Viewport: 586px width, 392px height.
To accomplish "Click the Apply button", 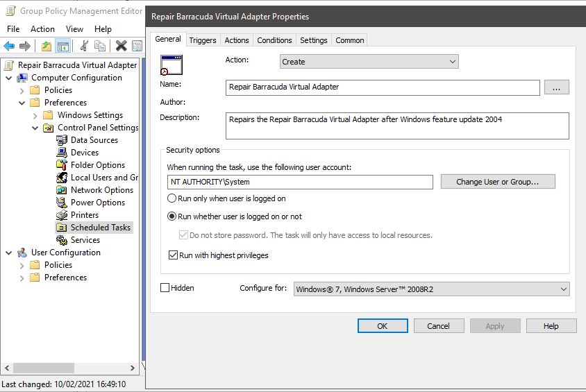I will click(x=495, y=326).
